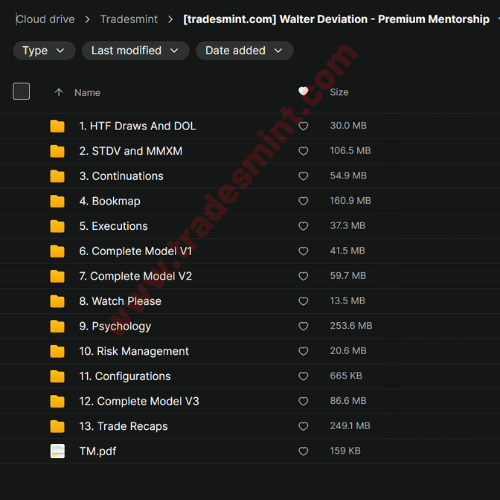Click the 160.9 MB size value
Screen dimensions: 500x500
350,201
